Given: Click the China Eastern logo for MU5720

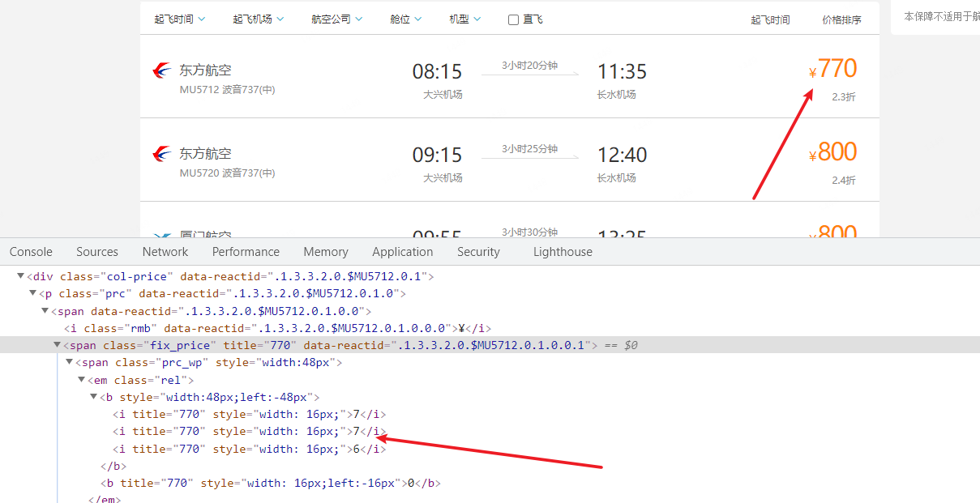Looking at the screenshot, I should pos(162,154).
